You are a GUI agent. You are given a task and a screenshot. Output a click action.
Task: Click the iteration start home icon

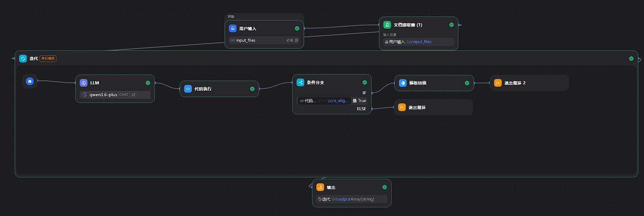[x=29, y=81]
